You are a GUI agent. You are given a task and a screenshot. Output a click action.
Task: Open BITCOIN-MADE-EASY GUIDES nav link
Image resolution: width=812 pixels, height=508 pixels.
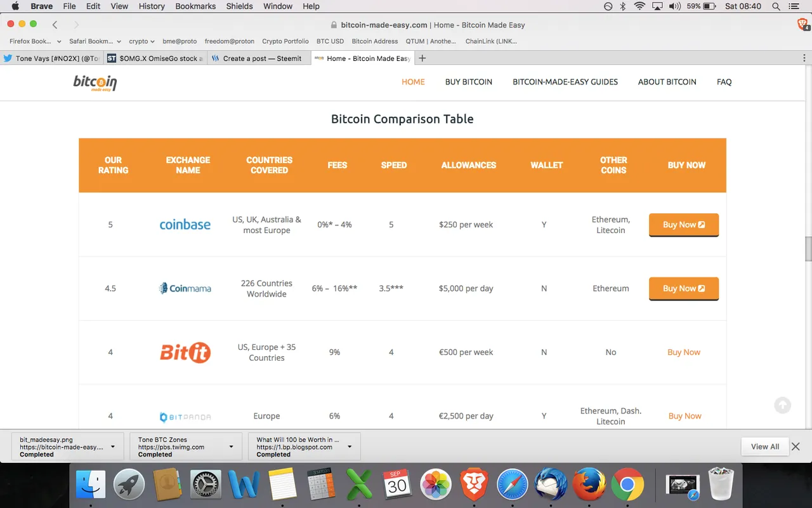pyautogui.click(x=565, y=82)
